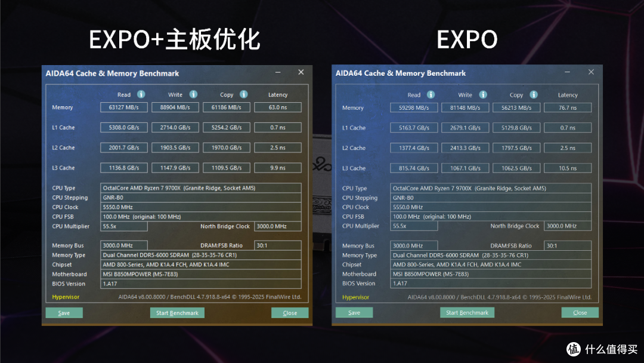The width and height of the screenshot is (644, 363).
Task: Click Copy info icon in left window
Action: (x=243, y=94)
